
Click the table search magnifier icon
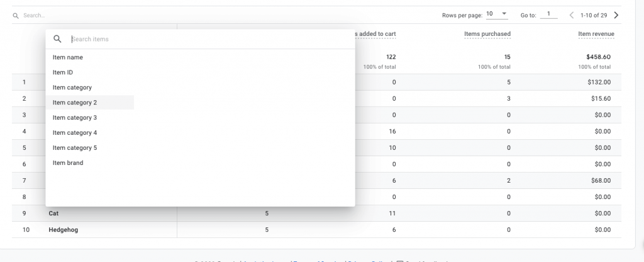(x=16, y=15)
